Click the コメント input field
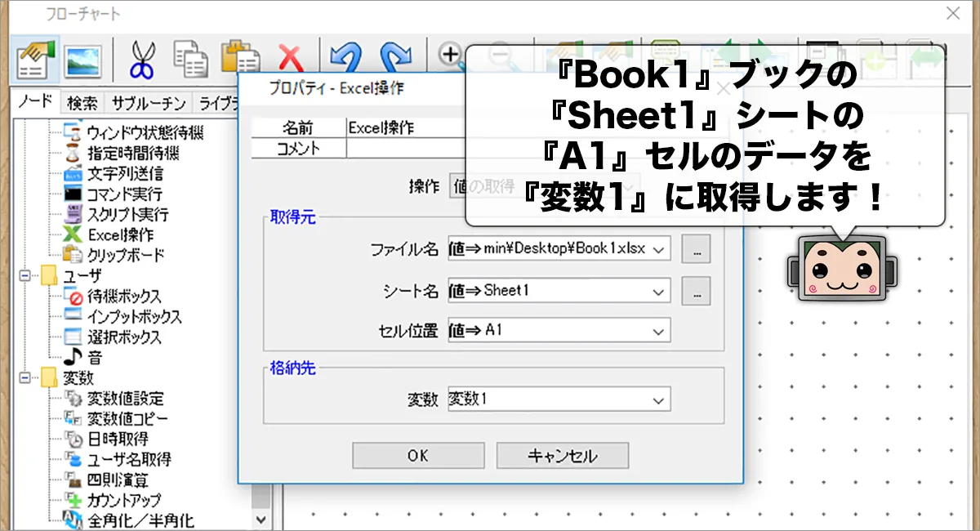 (404, 147)
